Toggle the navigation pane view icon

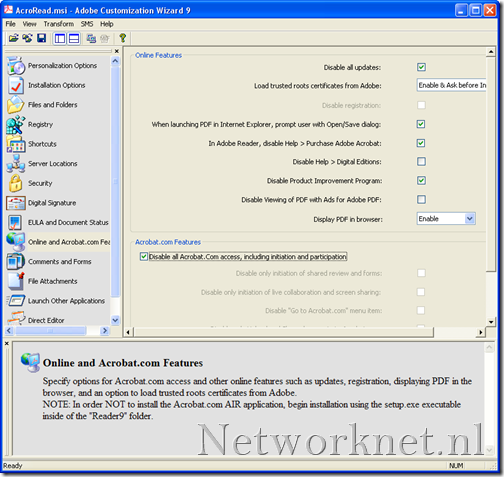60,39
